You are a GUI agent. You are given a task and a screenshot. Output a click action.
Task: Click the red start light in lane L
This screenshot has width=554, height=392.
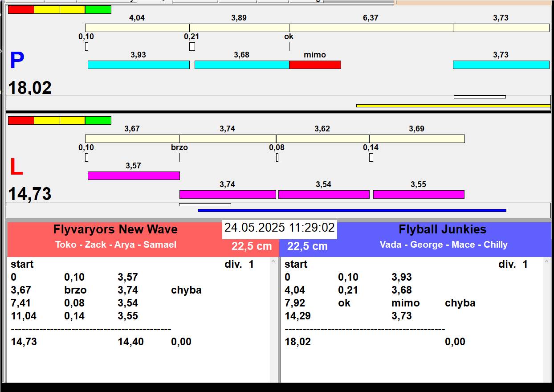[21, 120]
